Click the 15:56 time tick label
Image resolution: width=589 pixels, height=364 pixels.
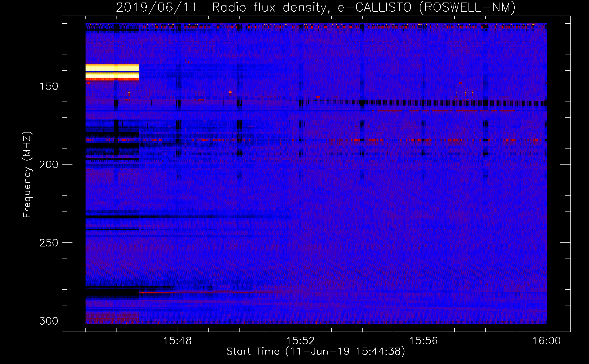pyautogui.click(x=424, y=341)
